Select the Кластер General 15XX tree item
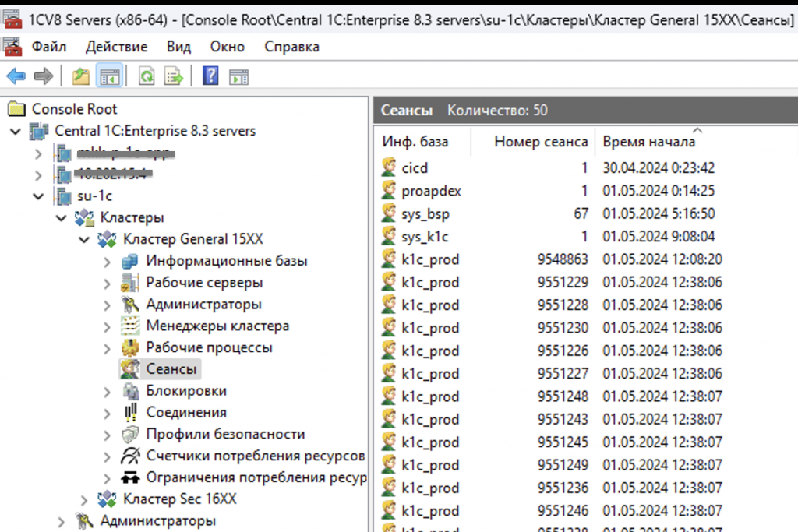 point(193,239)
